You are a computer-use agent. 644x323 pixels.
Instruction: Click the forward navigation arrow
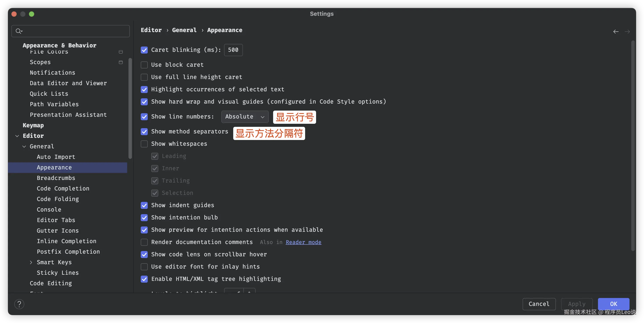627,32
